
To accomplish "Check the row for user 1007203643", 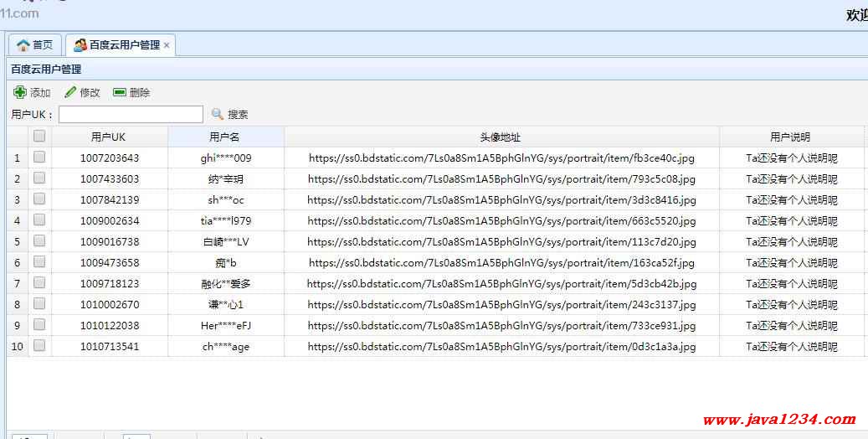I will (39, 158).
